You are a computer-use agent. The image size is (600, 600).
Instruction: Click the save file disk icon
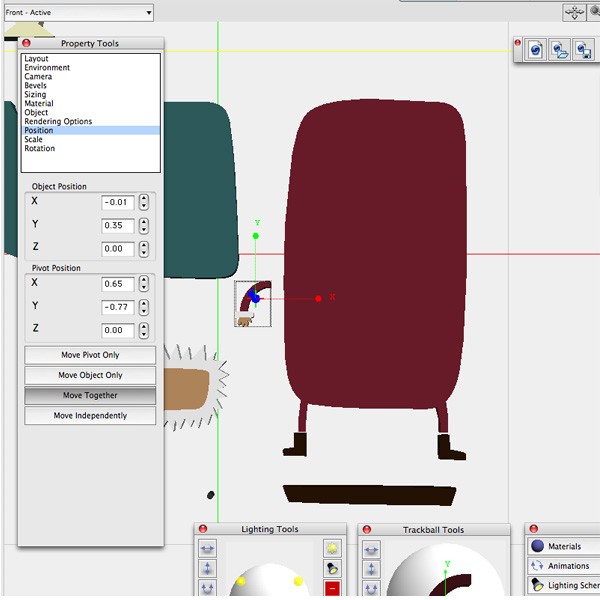584,49
